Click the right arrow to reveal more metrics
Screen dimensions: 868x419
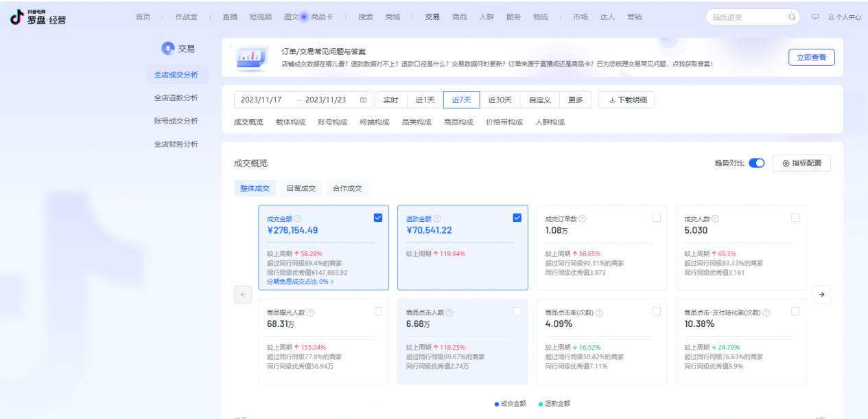tap(821, 294)
